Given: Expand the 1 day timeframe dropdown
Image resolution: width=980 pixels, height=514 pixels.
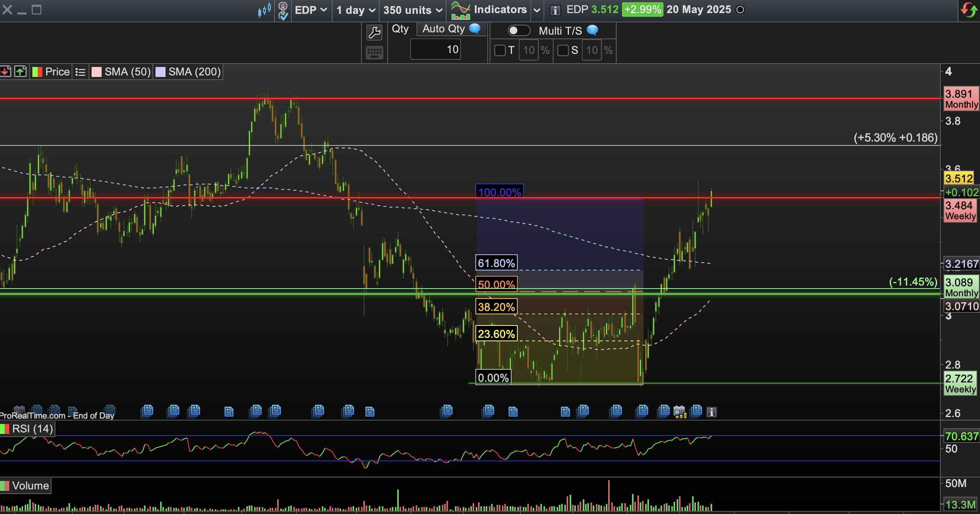Looking at the screenshot, I should (355, 10).
